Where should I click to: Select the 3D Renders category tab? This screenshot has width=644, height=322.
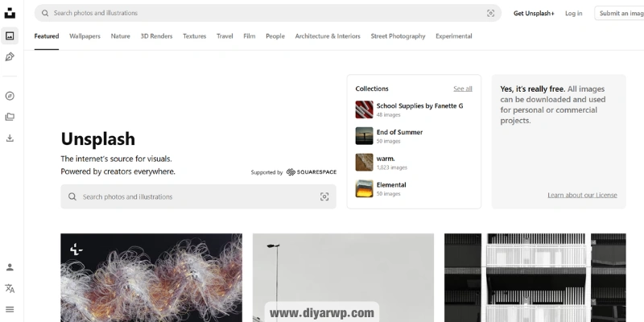(156, 36)
